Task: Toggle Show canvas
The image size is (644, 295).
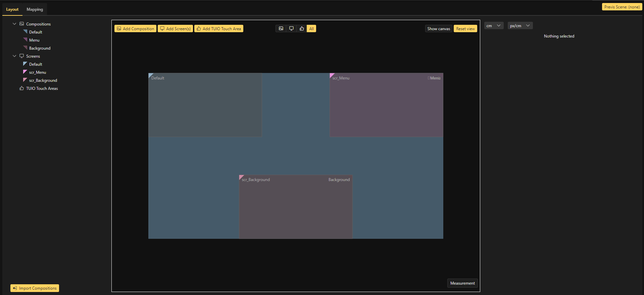Action: tap(439, 29)
